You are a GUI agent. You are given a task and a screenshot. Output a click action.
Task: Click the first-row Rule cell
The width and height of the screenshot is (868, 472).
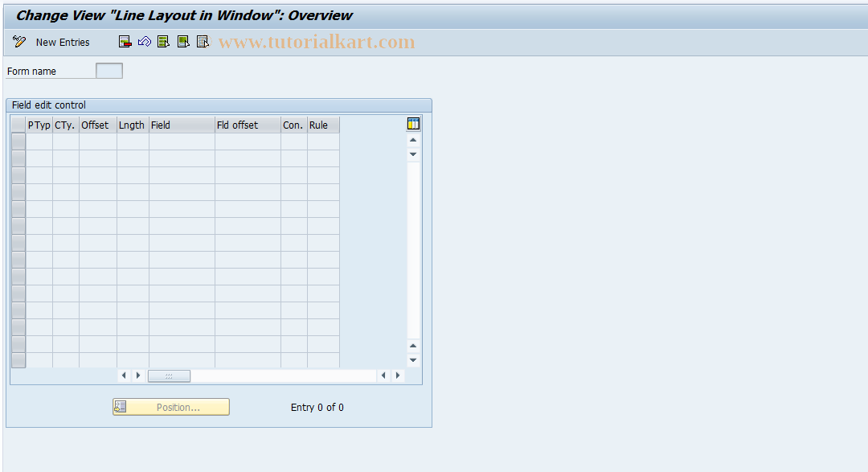323,142
